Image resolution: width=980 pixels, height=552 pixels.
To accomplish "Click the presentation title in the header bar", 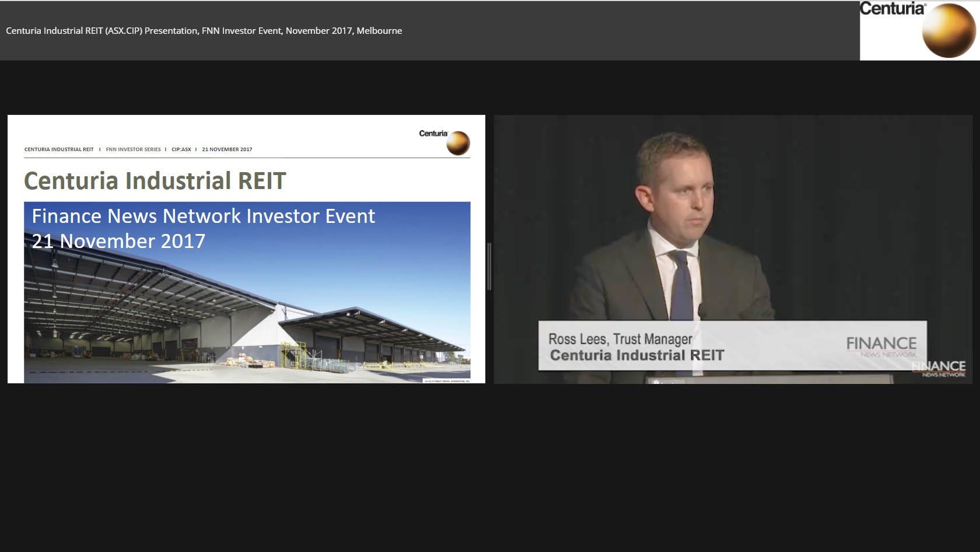I will click(204, 31).
